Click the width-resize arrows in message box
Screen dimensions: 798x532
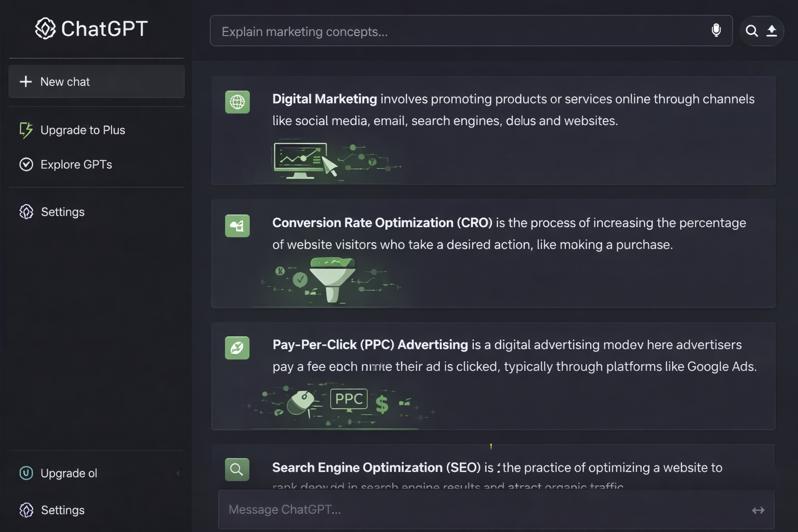point(759,510)
